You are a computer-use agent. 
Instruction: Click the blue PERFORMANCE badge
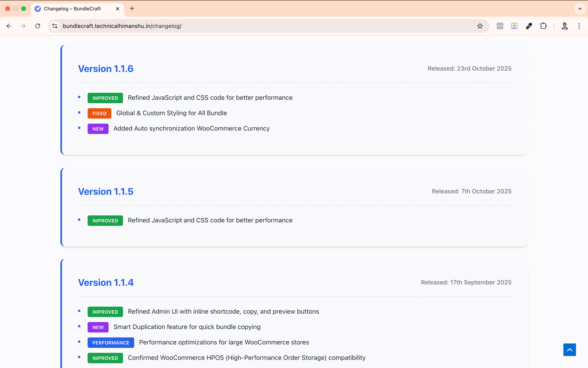pyautogui.click(x=111, y=343)
